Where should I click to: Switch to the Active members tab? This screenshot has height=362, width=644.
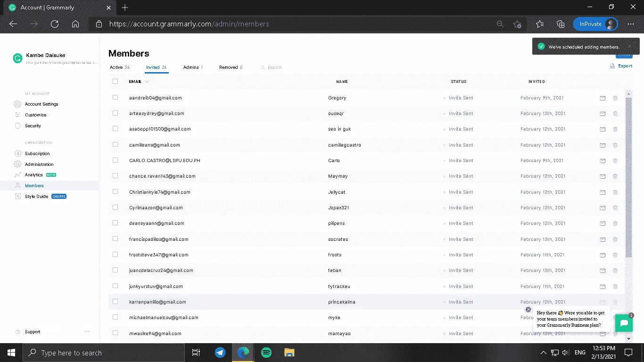click(x=120, y=67)
